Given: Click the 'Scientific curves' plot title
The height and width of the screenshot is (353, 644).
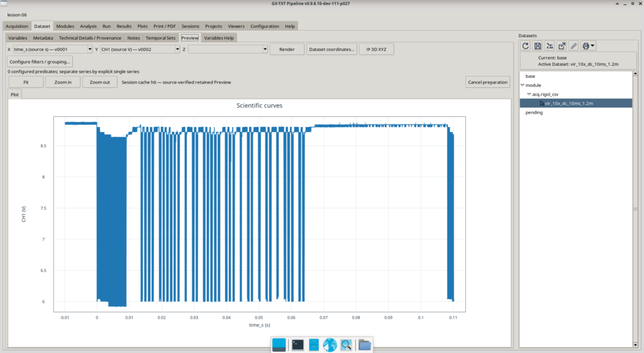Looking at the screenshot, I should pyautogui.click(x=260, y=106).
